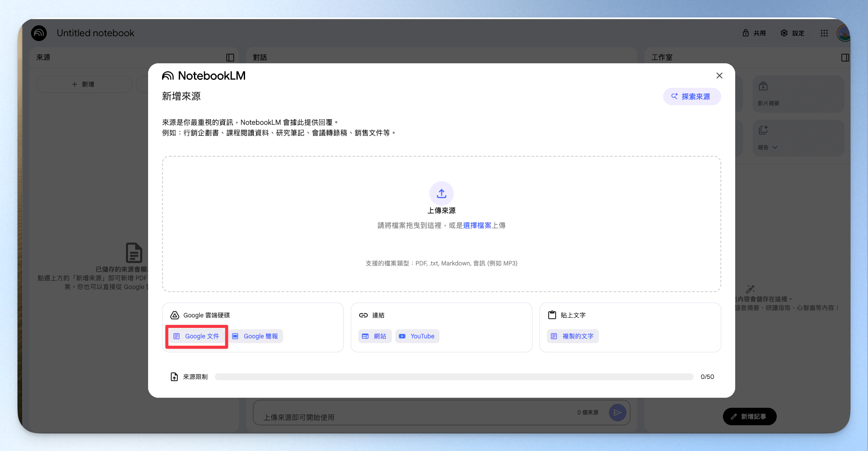
Task: Select Google 簡報 source option
Action: point(256,336)
